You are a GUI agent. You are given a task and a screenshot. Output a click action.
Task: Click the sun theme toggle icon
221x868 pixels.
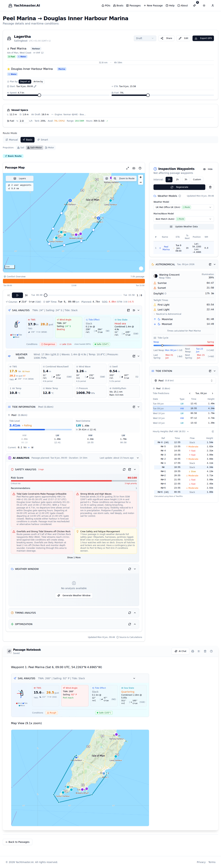point(204,5)
